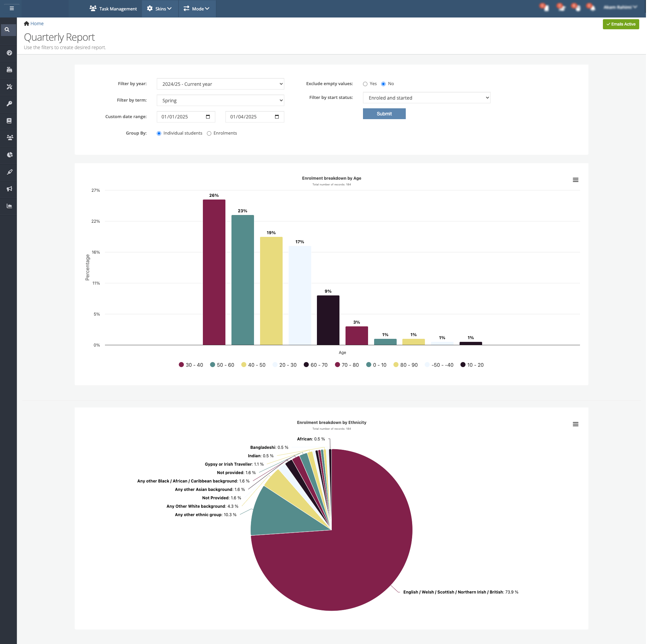Choose Individual students radio button

pos(159,134)
